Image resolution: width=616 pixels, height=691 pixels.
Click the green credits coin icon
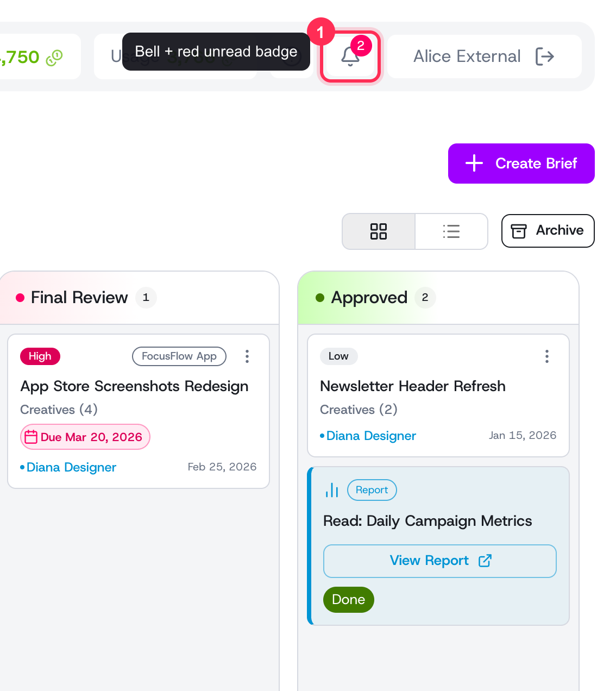click(54, 57)
